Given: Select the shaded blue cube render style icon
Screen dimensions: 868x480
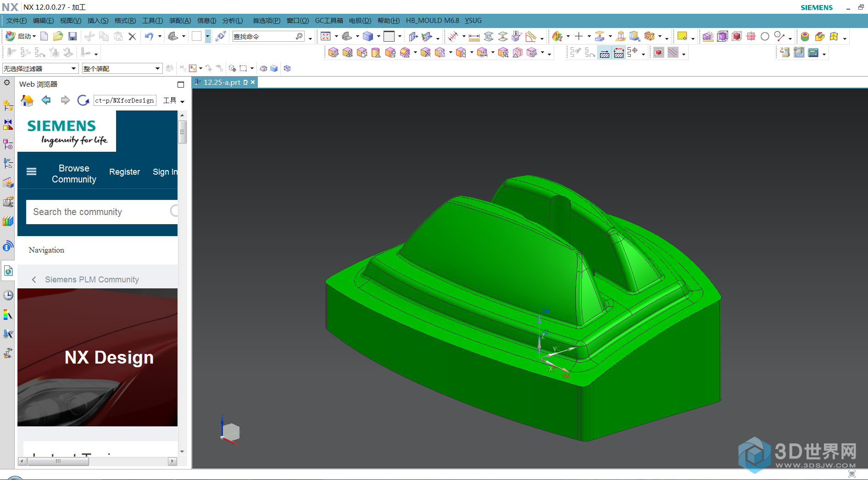Looking at the screenshot, I should (368, 36).
